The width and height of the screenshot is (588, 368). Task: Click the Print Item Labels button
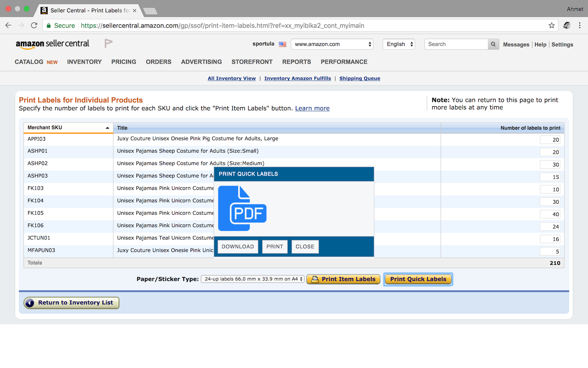pyautogui.click(x=344, y=279)
